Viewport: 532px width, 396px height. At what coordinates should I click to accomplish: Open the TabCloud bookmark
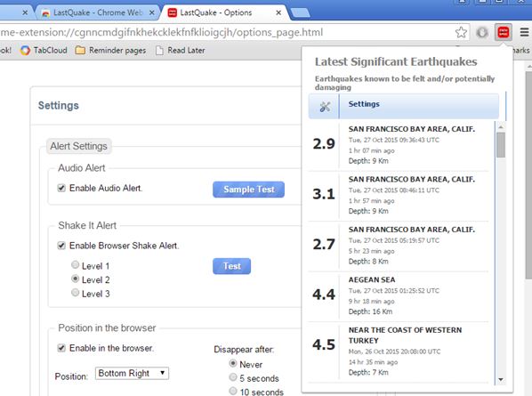pyautogui.click(x=44, y=51)
